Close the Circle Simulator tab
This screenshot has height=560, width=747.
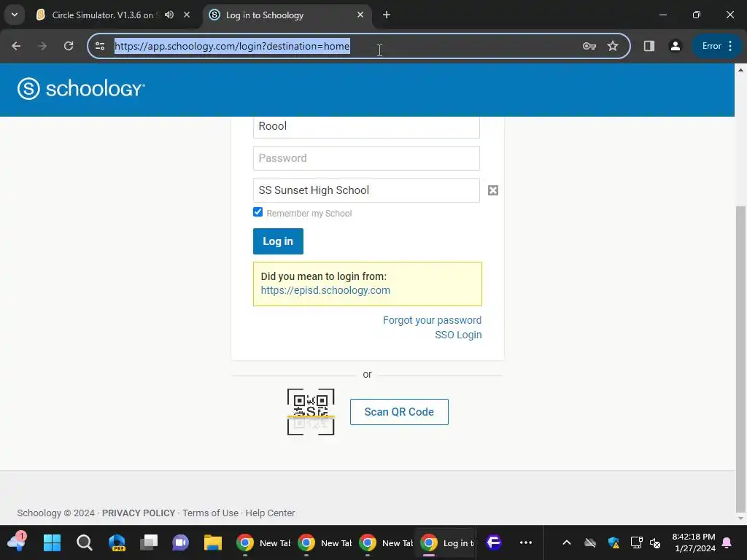tap(187, 15)
